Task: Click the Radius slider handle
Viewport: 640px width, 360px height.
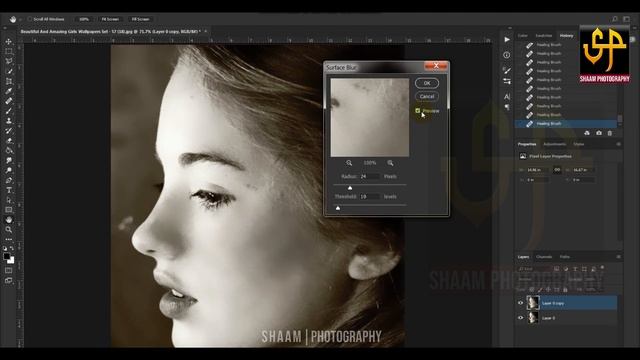Action: (x=350, y=188)
